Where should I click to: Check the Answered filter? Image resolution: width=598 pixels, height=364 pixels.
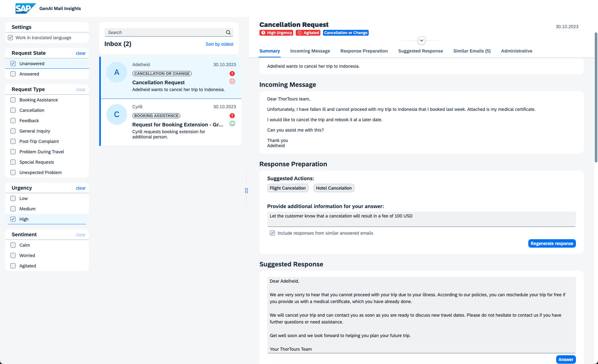point(13,74)
